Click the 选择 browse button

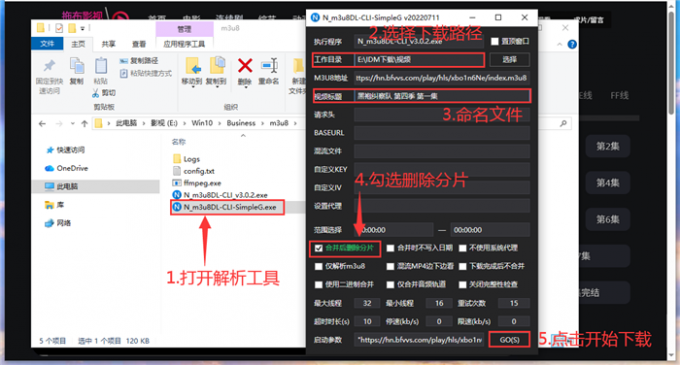point(510,59)
